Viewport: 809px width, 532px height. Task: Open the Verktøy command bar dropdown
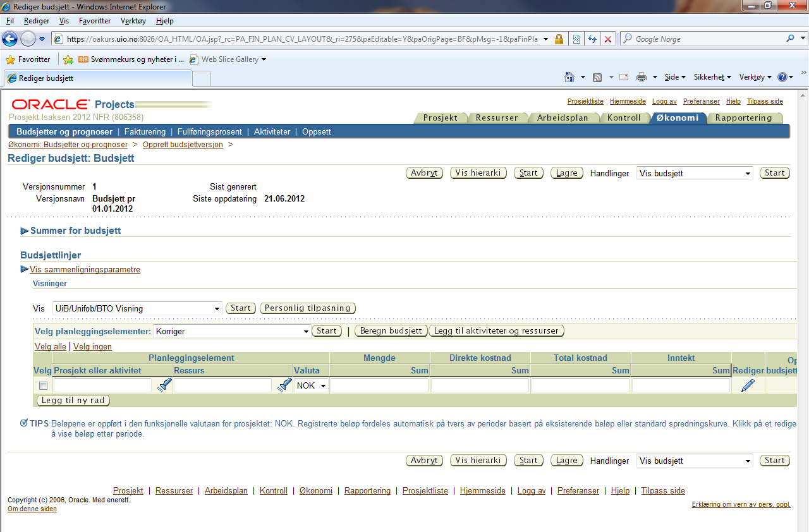(755, 77)
